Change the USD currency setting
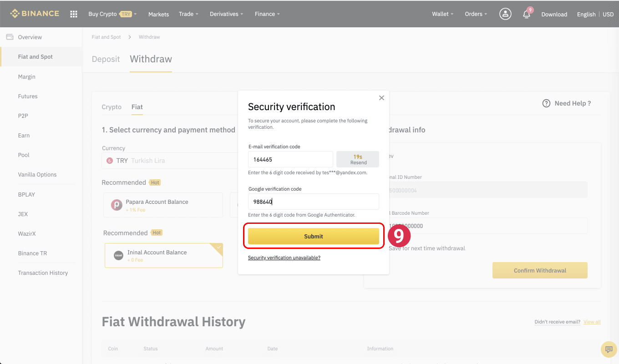 coord(608,14)
